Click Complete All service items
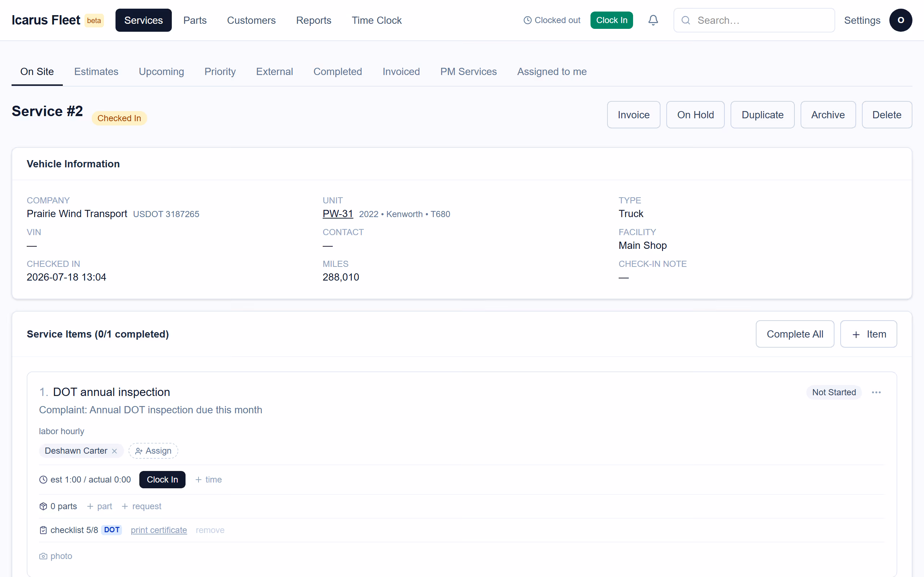Viewport: 924px width, 577px height. pyautogui.click(x=795, y=334)
